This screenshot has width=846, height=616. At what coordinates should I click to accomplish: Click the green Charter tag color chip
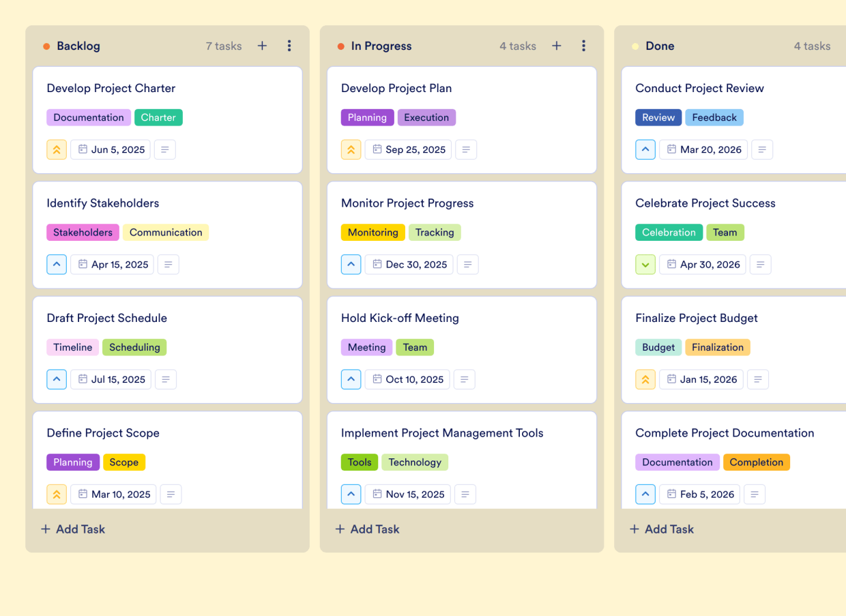(x=158, y=117)
